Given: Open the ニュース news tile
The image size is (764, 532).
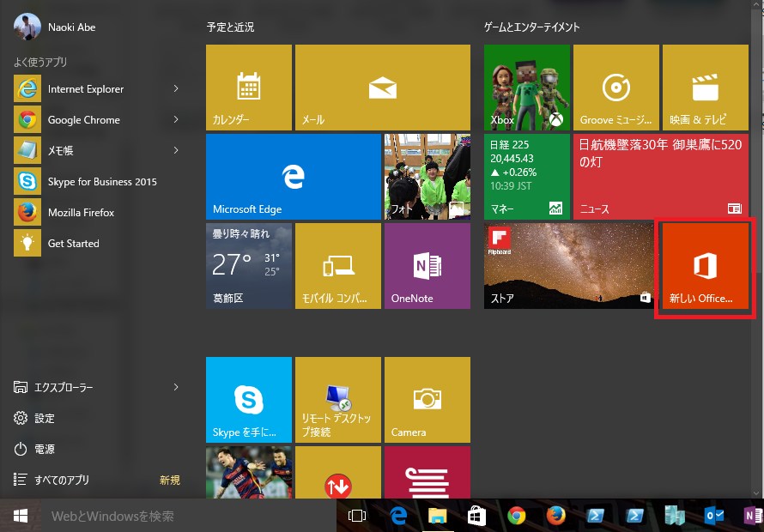Looking at the screenshot, I should (661, 177).
